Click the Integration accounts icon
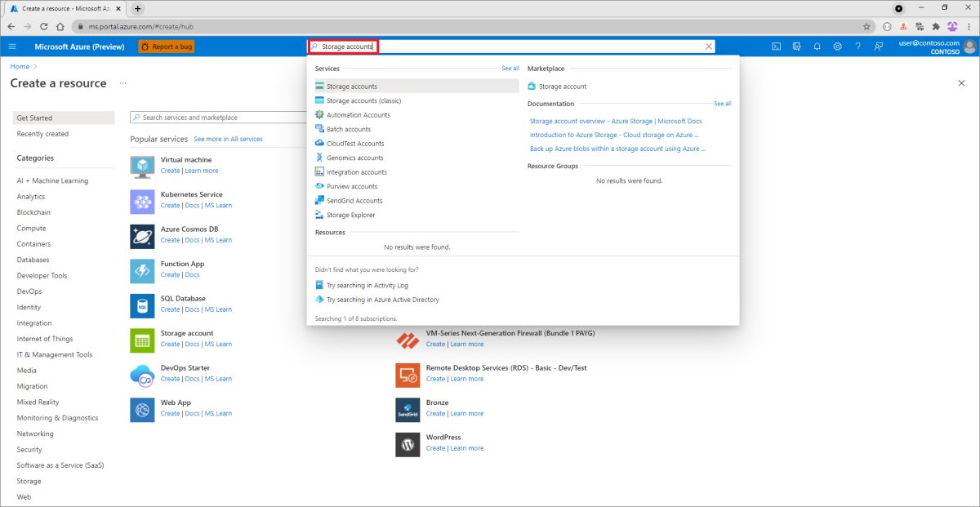The height and width of the screenshot is (507, 980). point(319,172)
